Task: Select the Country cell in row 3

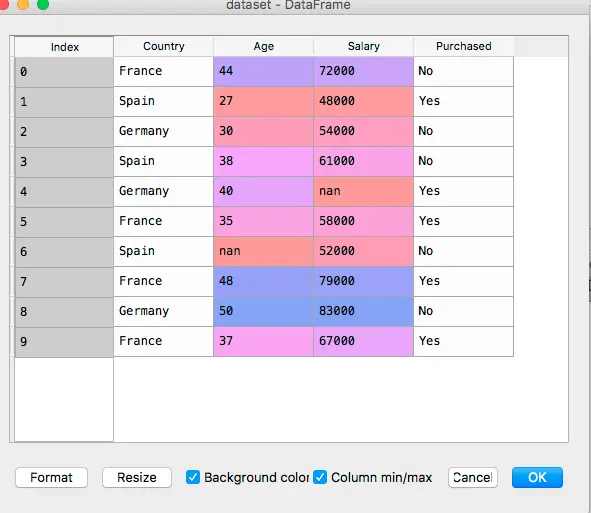Action: coord(164,161)
